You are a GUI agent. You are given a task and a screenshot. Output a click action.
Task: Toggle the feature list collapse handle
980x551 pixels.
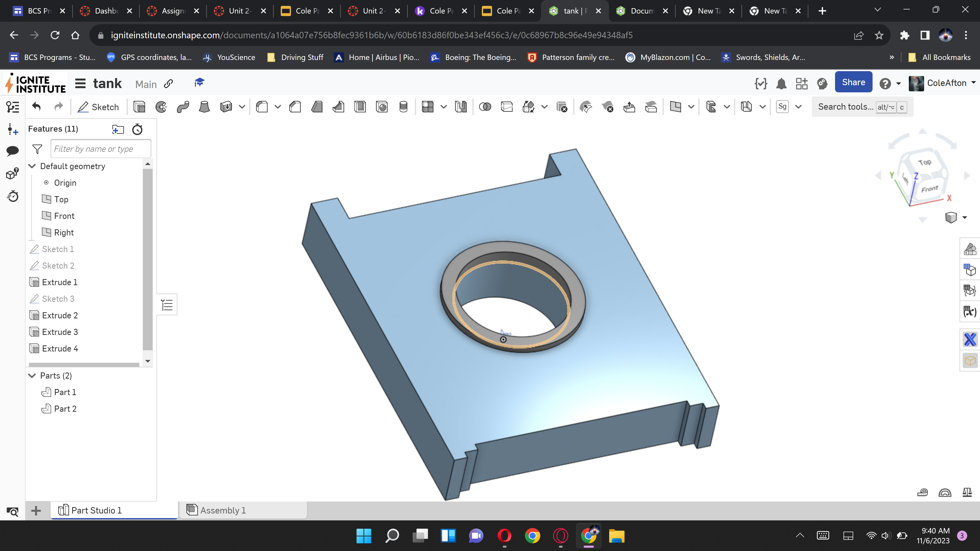coord(167,305)
